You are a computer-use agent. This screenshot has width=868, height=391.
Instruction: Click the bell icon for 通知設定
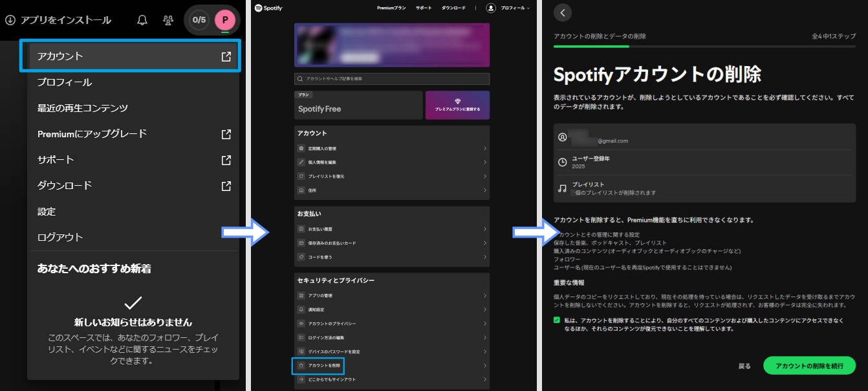coord(301,309)
